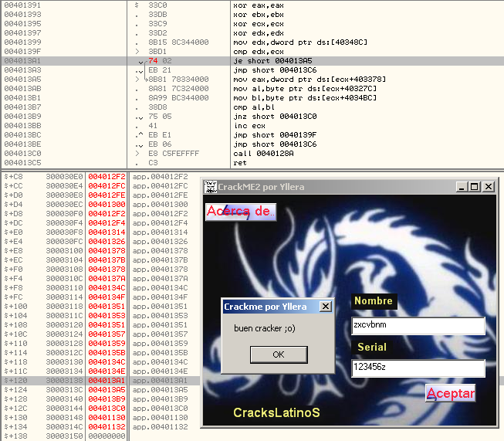
Task: Select the inc ecx instruction row
Action: pos(245,125)
